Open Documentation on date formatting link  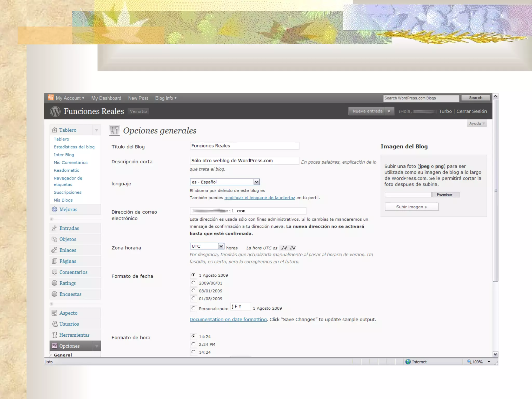(x=228, y=320)
